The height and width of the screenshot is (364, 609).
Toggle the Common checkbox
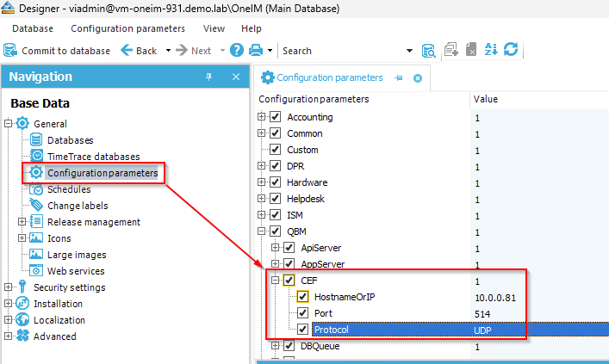point(276,133)
